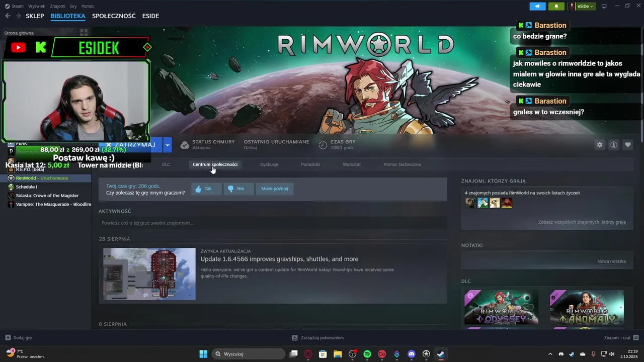The height and width of the screenshot is (362, 644).
Task: Open Centrum społeczności tab
Action: tap(215, 164)
